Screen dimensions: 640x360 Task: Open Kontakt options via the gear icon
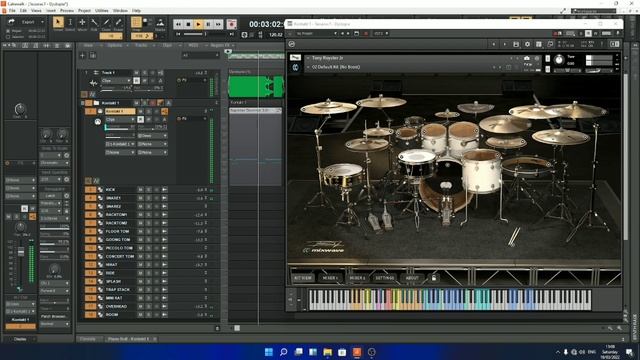[527, 44]
